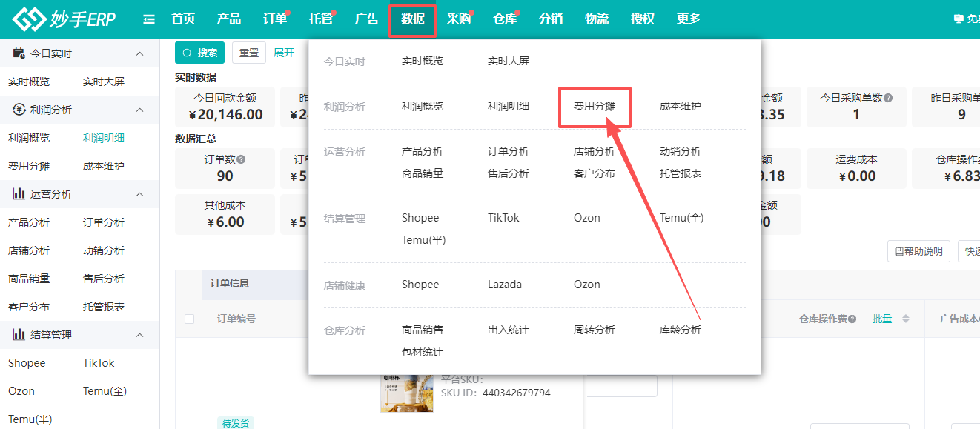
Task: Open Shopee in the left sidebar
Action: coord(27,363)
